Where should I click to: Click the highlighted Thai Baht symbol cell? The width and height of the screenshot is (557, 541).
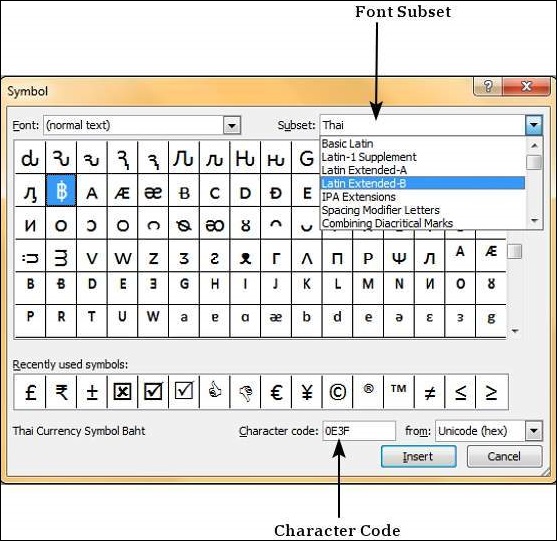click(61, 190)
